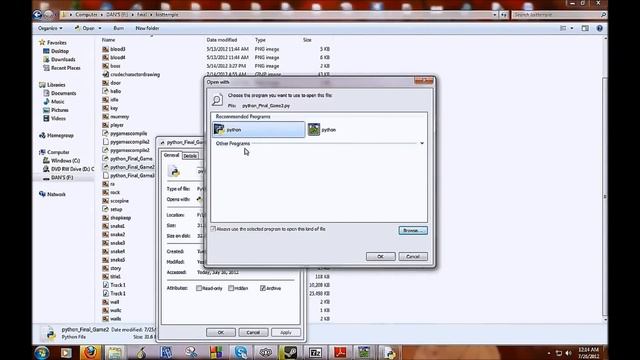The image size is (640, 360).
Task: Click Cancel in the Properties dialog
Action: (253, 332)
